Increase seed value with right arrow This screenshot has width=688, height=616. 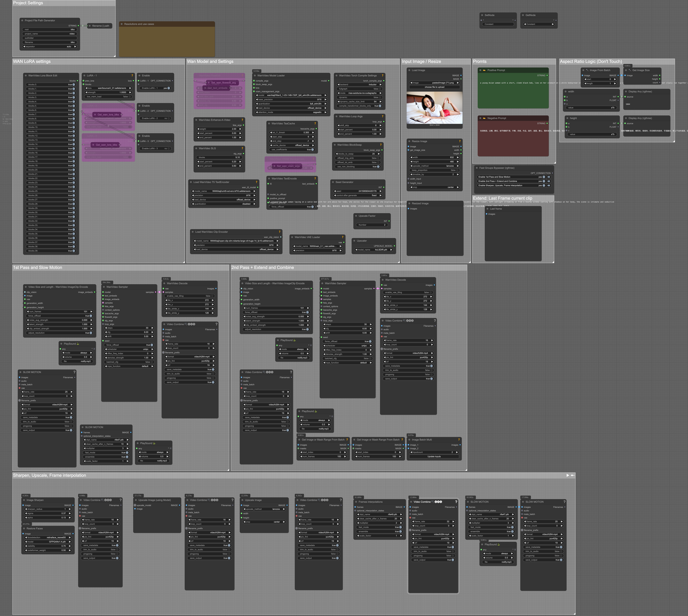click(x=381, y=191)
